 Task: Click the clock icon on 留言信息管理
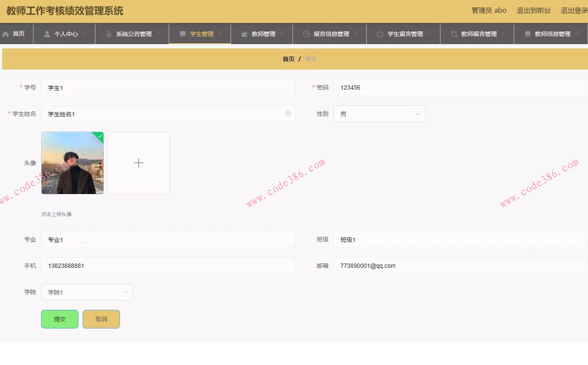[306, 34]
